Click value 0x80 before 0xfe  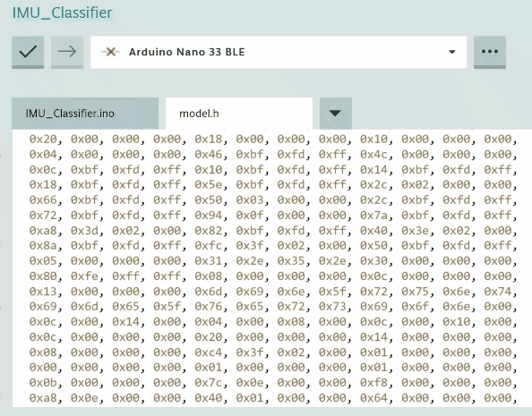pos(43,276)
